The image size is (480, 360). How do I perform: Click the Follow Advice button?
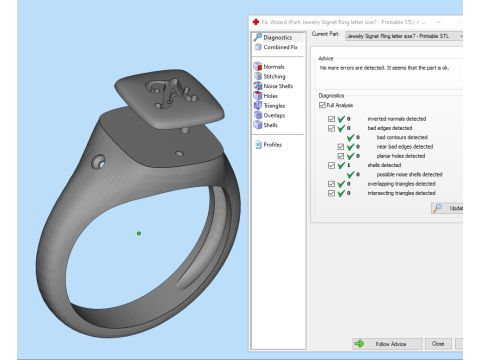coord(387,344)
